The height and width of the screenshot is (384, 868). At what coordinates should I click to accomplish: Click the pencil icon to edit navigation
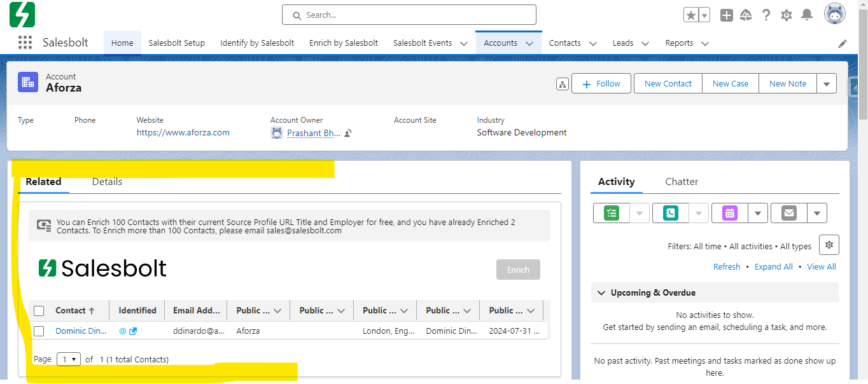coord(843,43)
